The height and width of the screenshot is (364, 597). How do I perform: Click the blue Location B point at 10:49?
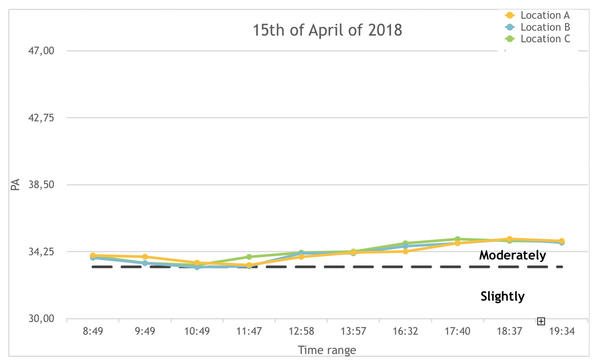[x=197, y=267]
